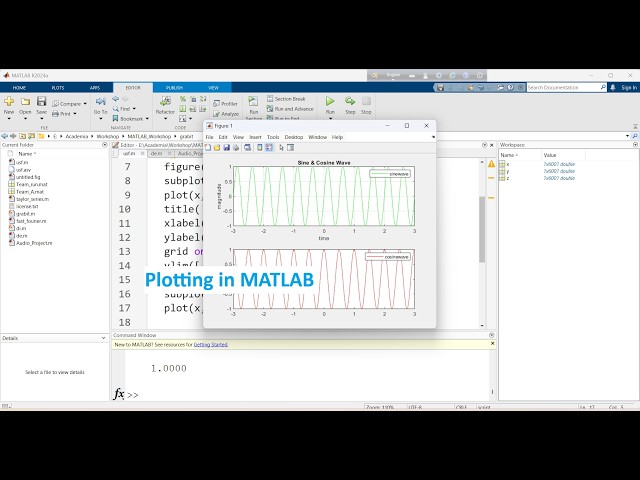Switch to the PUBLISH ribbon tab
This screenshot has height=480, width=640.
point(174,88)
